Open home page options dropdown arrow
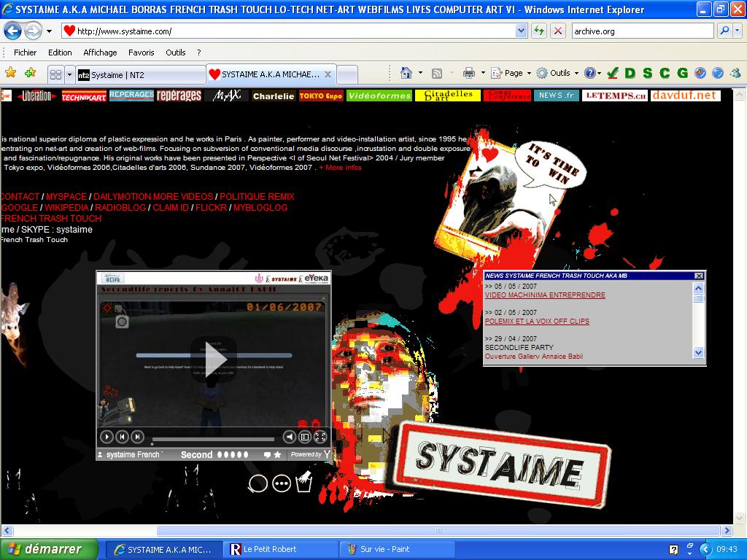The width and height of the screenshot is (747, 560). pyautogui.click(x=420, y=73)
